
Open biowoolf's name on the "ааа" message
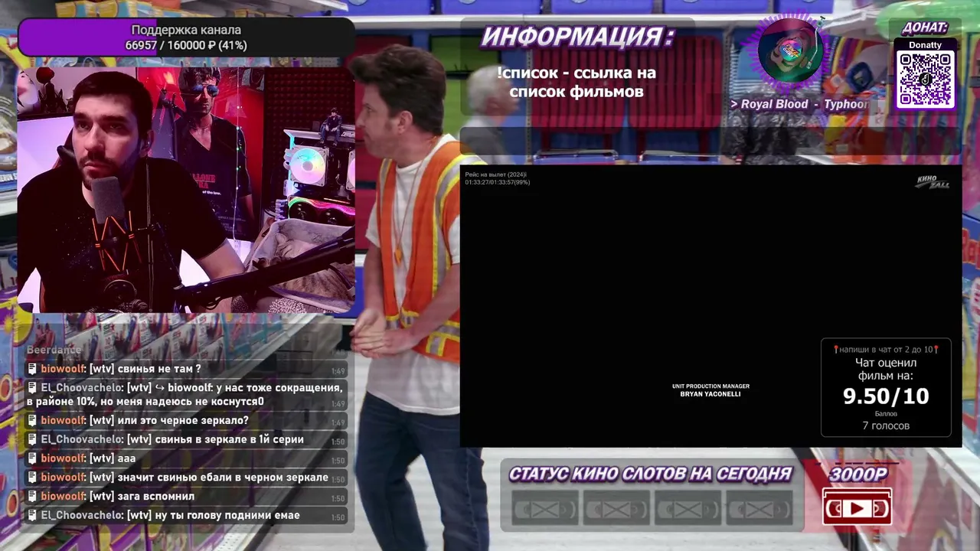point(63,459)
